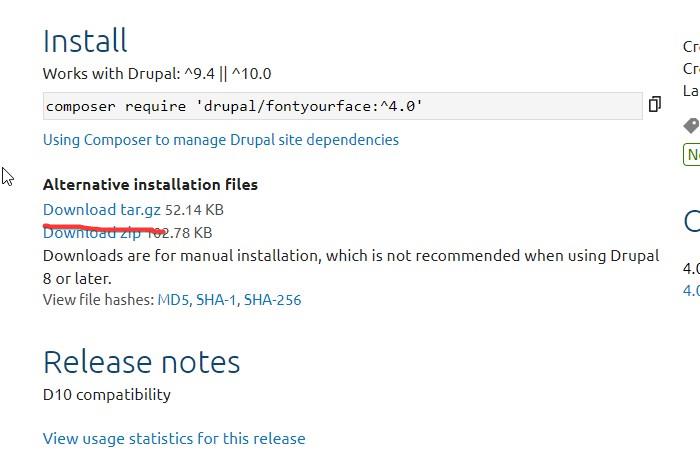Click the View file hashes label
700x466 pixels.
98,300
